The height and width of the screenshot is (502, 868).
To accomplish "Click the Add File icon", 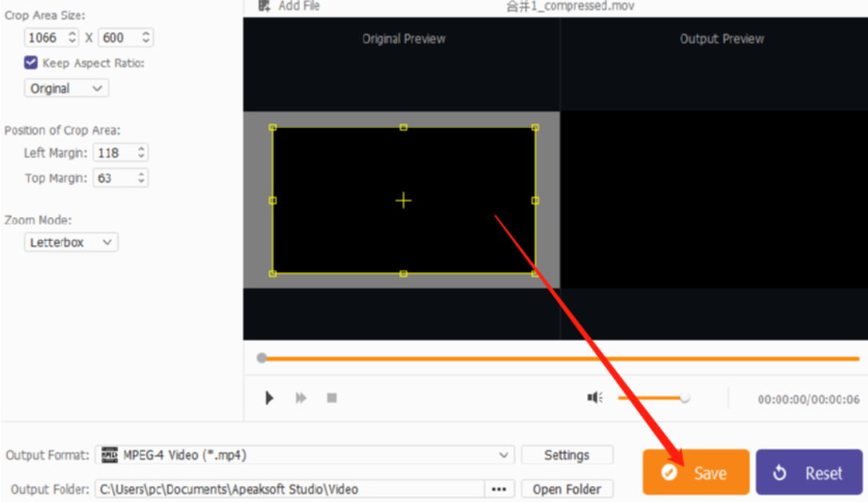I will pyautogui.click(x=264, y=6).
